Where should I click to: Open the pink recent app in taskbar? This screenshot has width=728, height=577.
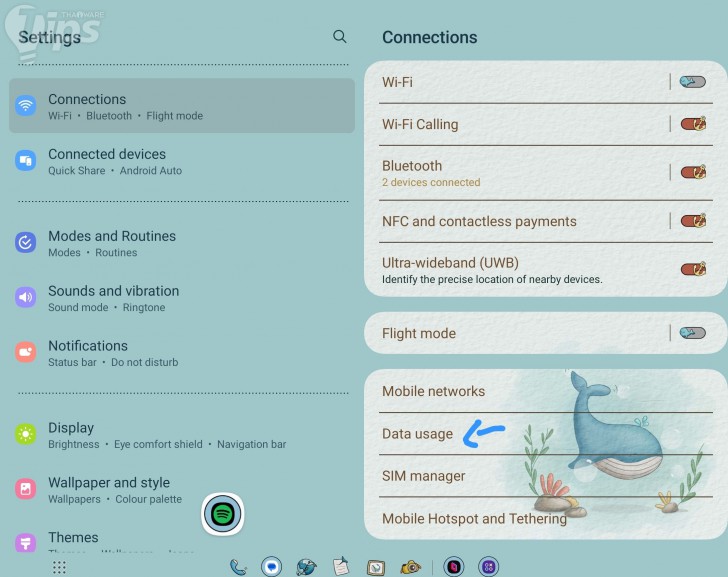[x=454, y=567]
